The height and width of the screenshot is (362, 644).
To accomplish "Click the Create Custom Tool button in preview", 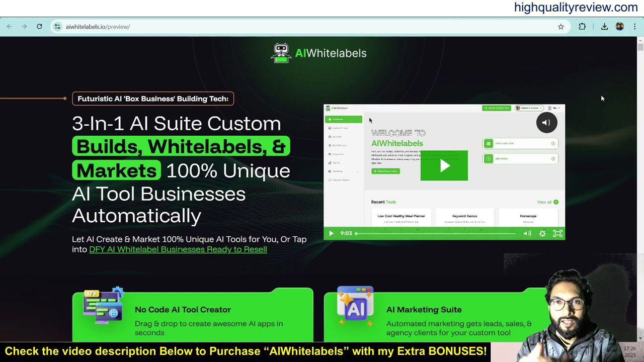I will [497, 108].
